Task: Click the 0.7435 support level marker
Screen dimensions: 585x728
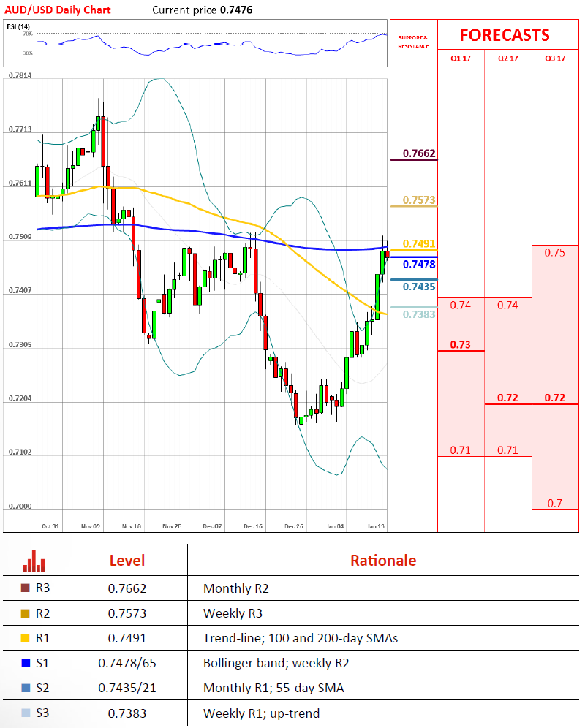Action: (x=419, y=287)
